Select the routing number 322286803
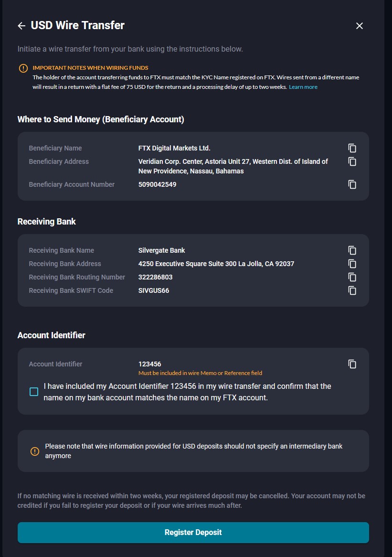 point(156,277)
